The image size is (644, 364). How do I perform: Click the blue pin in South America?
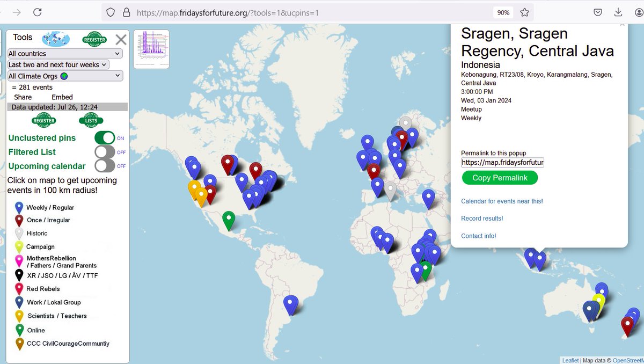coord(290,305)
